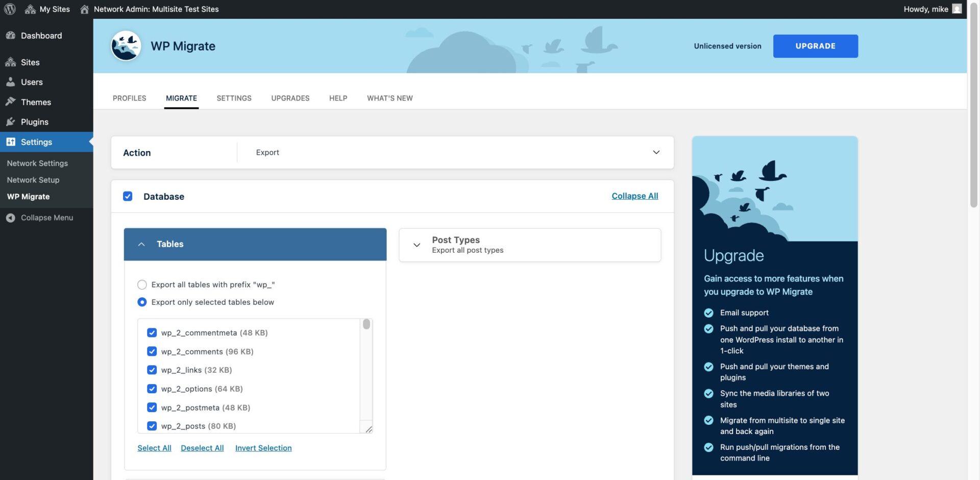Click the Invert Selection link
980x480 pixels.
click(x=263, y=448)
